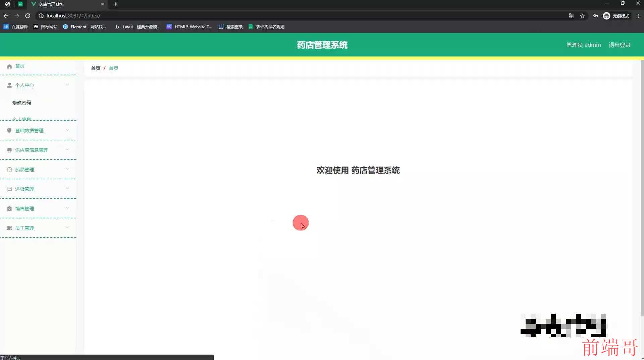Viewport: 644px width, 360px height.
Task: Open the saved passwords key icon
Action: [x=596, y=16]
